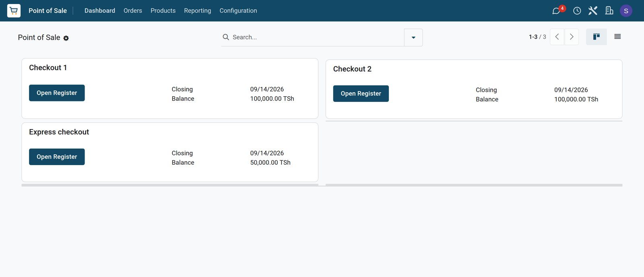Click the 50,000.00 TSh balance value
Image resolution: width=644 pixels, height=277 pixels.
pyautogui.click(x=270, y=163)
